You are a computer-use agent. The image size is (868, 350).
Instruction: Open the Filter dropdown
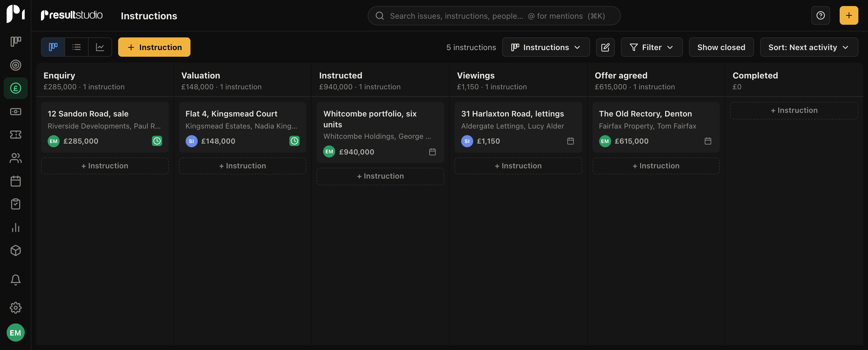coord(651,47)
